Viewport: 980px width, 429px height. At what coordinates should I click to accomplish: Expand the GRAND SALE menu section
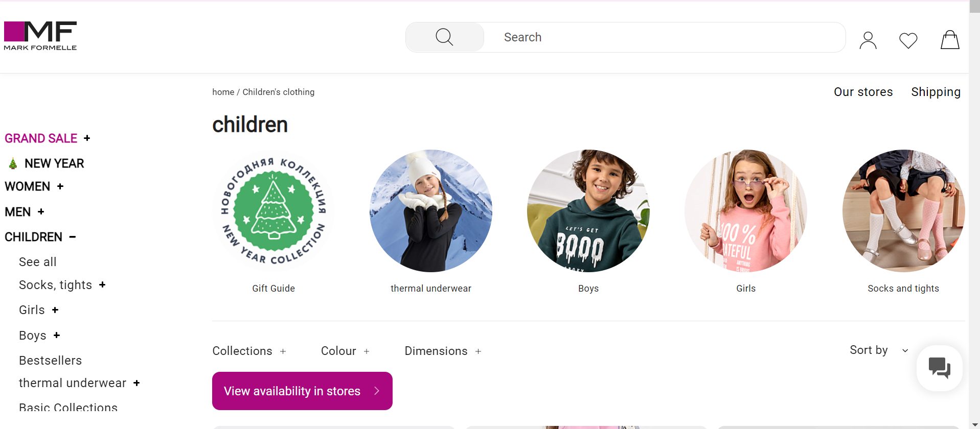87,138
